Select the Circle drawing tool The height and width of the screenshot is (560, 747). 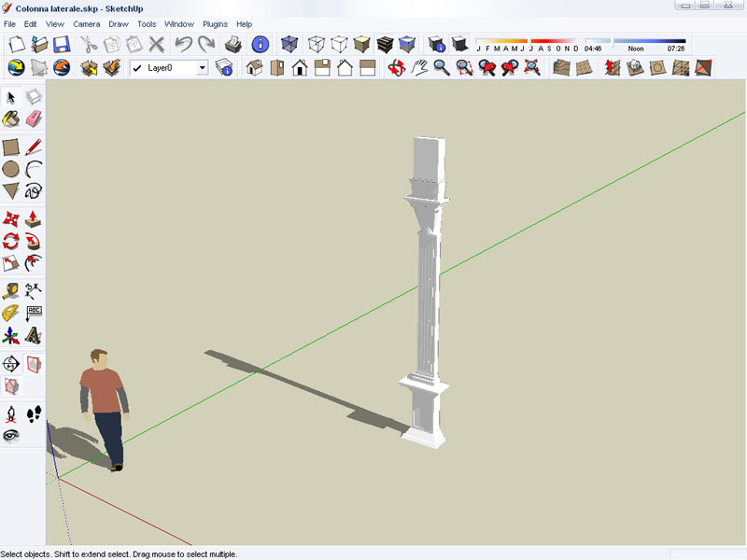point(11,169)
